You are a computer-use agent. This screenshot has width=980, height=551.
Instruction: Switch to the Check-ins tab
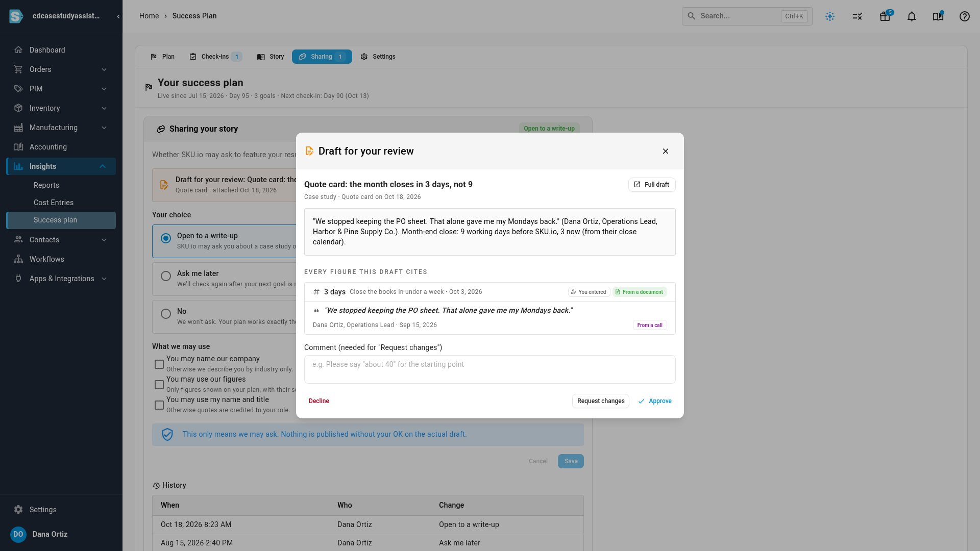coord(215,57)
